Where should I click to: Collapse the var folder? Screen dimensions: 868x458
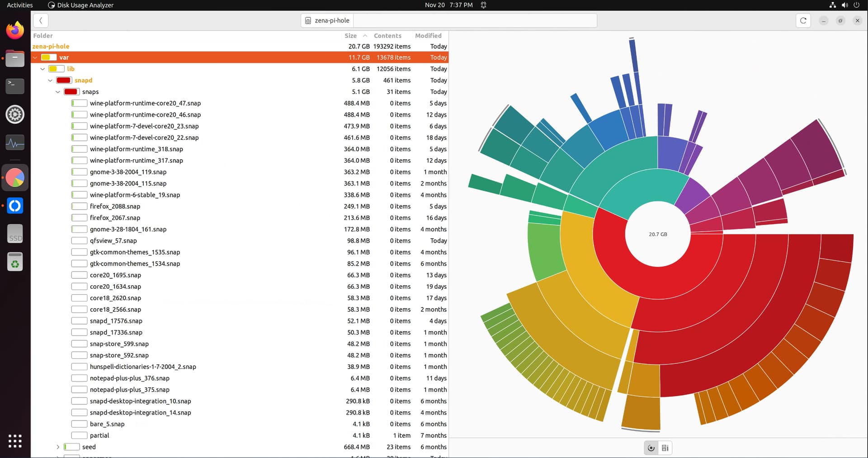tap(35, 57)
